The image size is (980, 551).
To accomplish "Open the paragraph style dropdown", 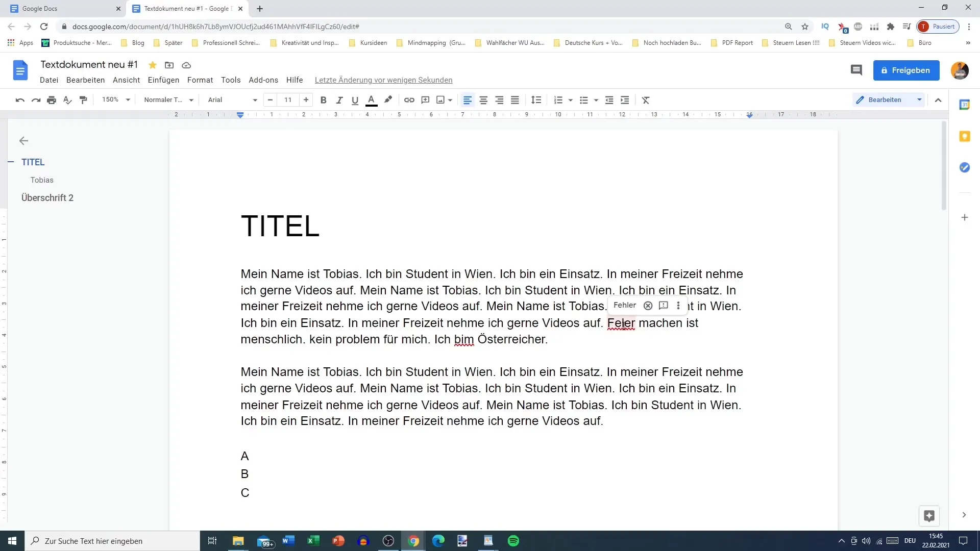I will pyautogui.click(x=168, y=99).
